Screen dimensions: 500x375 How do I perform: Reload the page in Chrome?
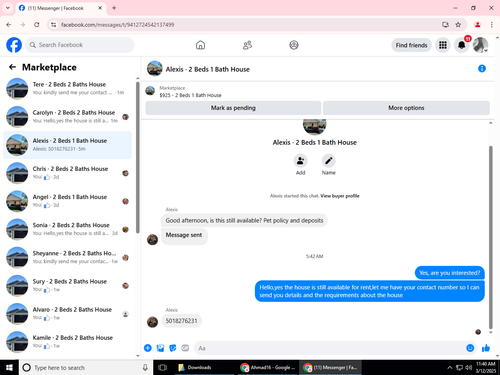(x=37, y=25)
